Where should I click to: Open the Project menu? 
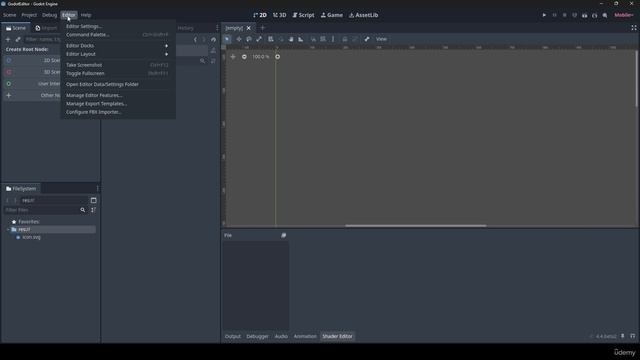(29, 15)
